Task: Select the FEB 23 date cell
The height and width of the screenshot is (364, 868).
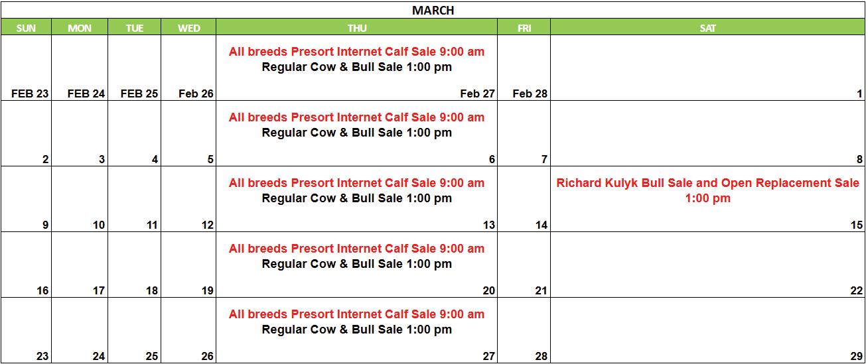Action: (26, 68)
